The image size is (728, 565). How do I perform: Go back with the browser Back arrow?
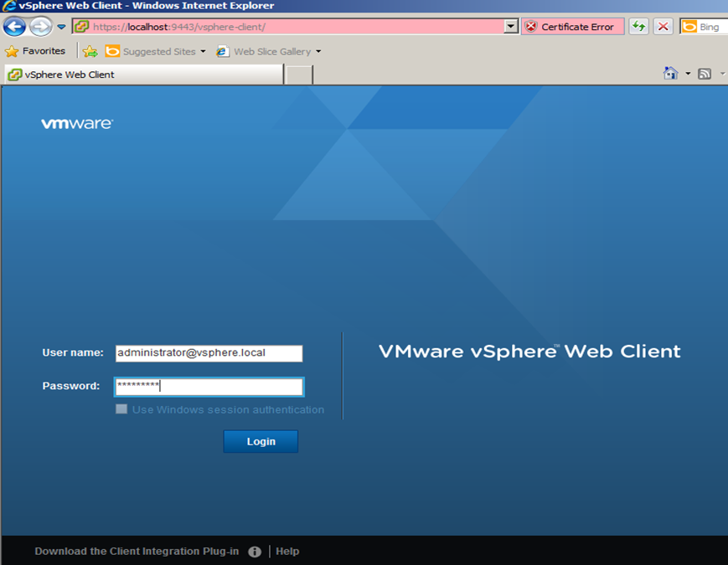point(14,27)
